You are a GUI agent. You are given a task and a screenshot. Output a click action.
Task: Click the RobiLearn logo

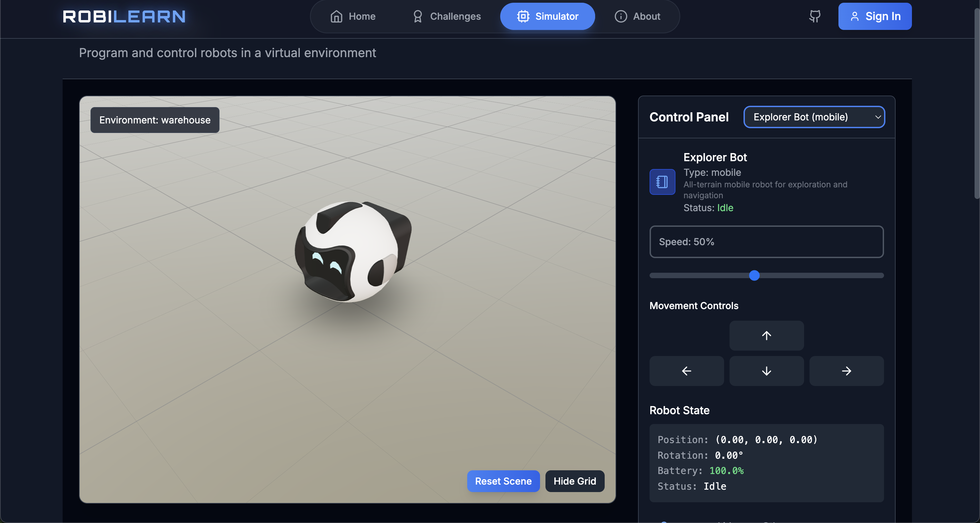click(x=124, y=16)
